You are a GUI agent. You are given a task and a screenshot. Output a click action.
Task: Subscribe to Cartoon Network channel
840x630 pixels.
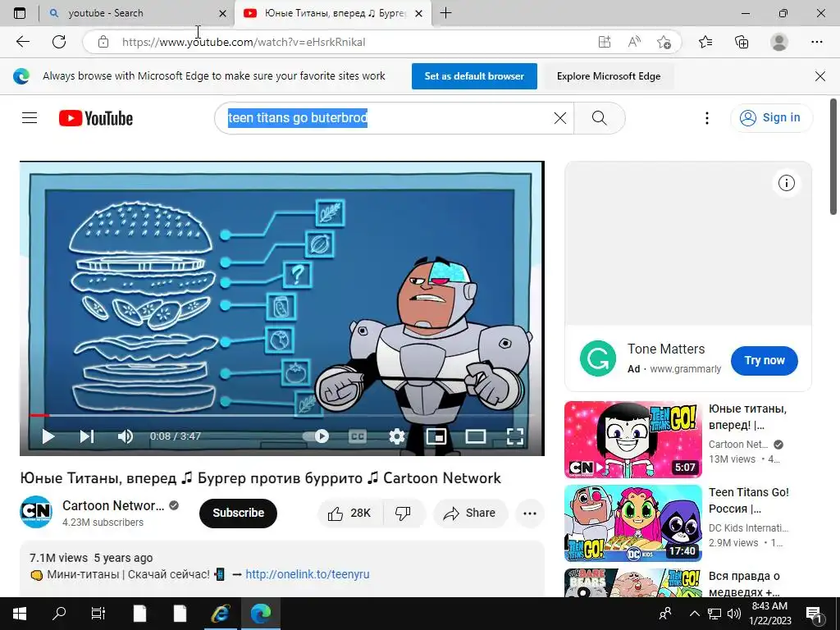click(x=238, y=513)
